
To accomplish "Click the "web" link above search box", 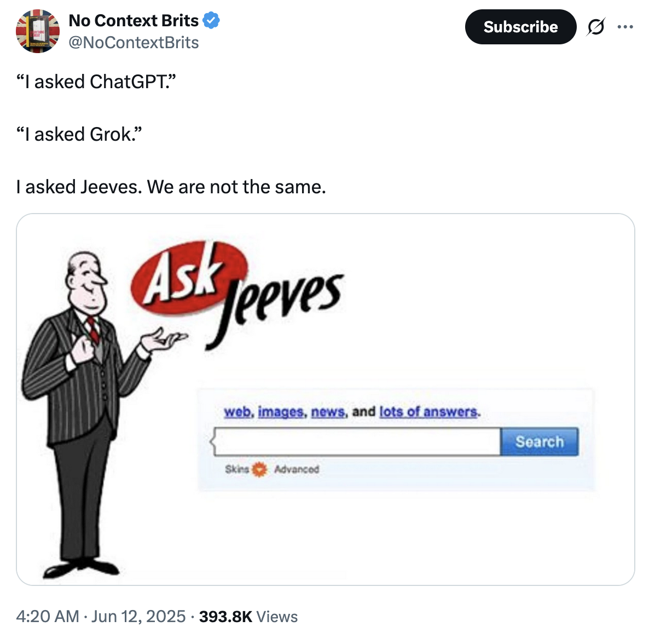I will (237, 412).
